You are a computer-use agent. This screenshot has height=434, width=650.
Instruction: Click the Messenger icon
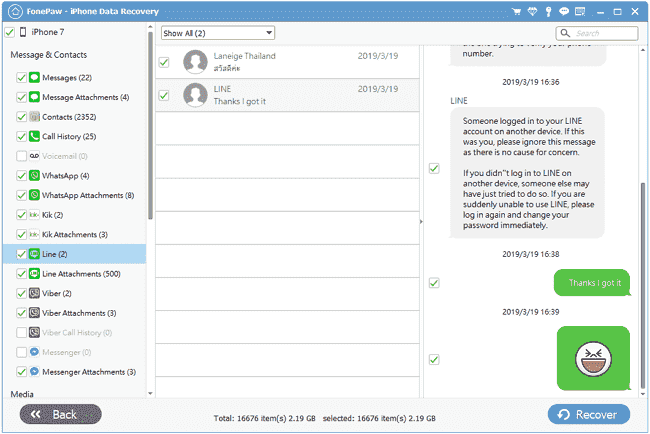point(34,352)
